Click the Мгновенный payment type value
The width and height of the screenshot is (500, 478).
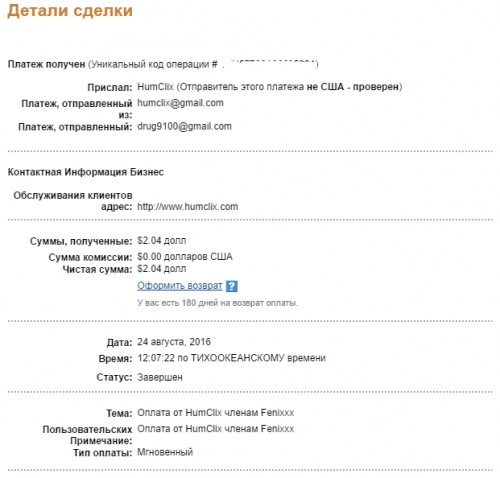pos(165,452)
